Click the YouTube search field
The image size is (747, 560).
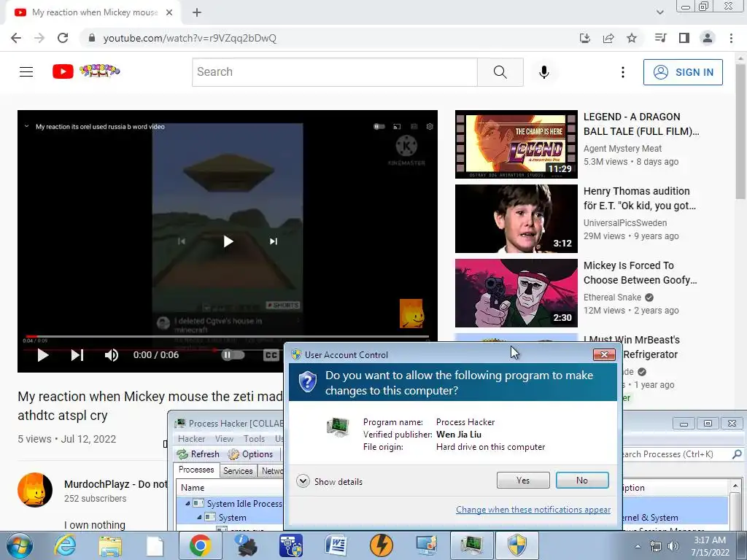point(334,72)
